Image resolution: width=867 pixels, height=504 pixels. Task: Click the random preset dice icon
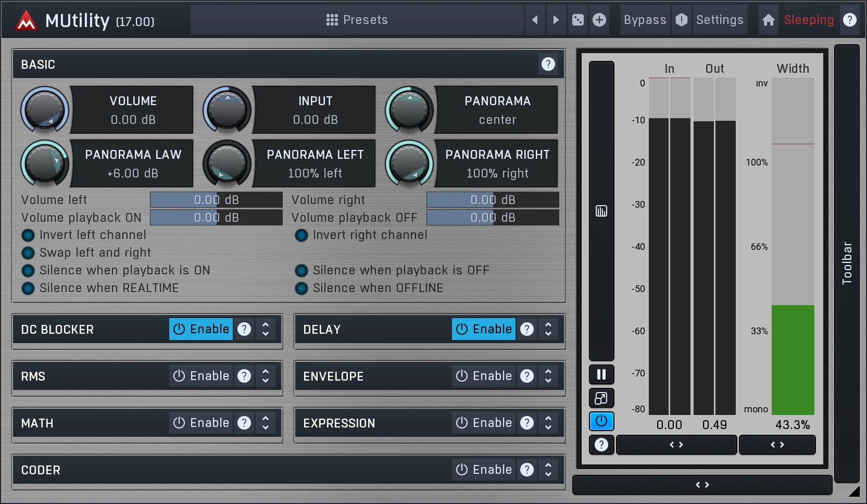(577, 20)
